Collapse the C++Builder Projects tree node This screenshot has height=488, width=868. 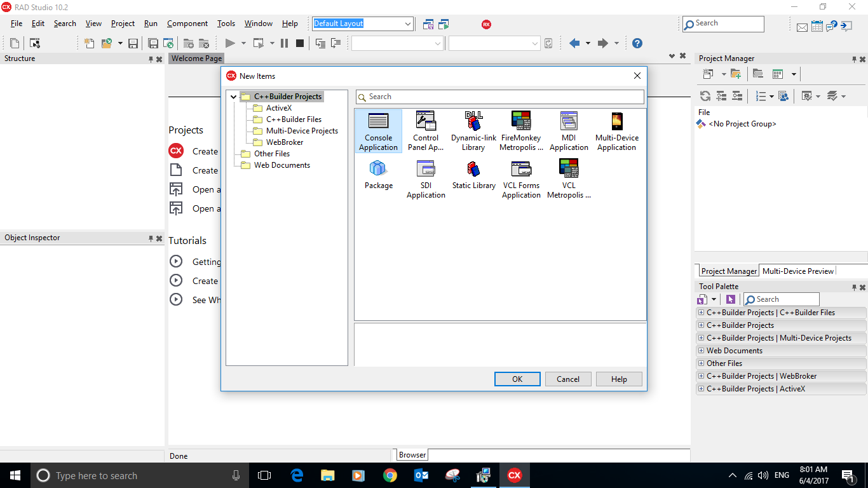click(233, 97)
